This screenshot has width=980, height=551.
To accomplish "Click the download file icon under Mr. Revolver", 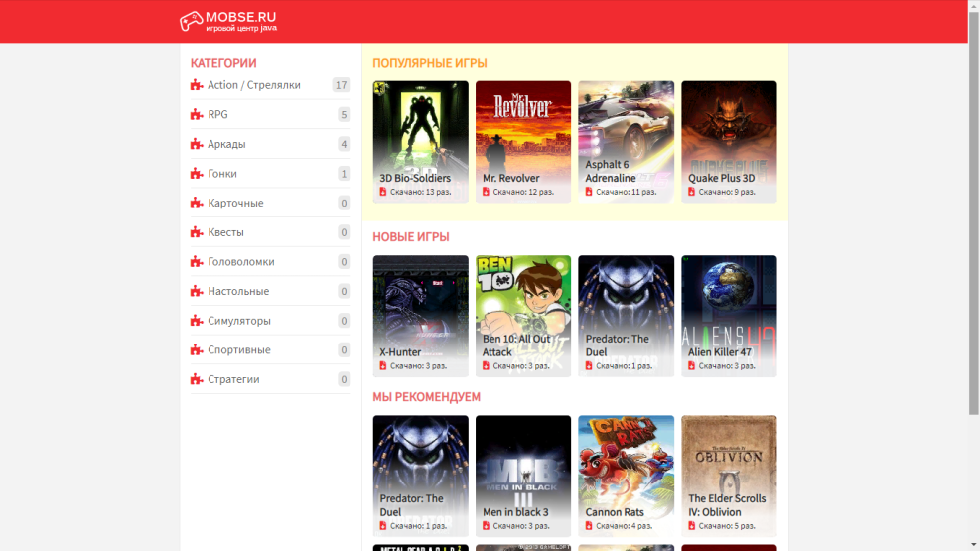I will pyautogui.click(x=487, y=192).
